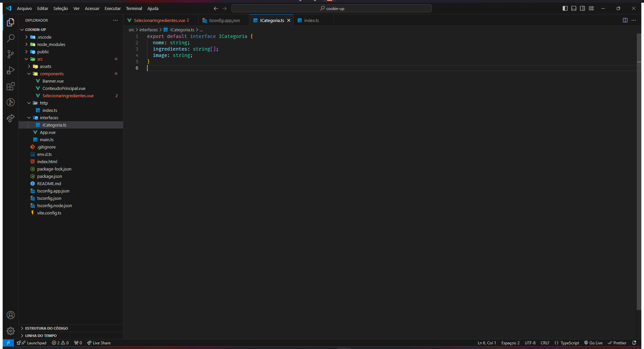This screenshot has height=349, width=644.
Task: Open the Launchpad sidebar icon
Action: coord(11,102)
